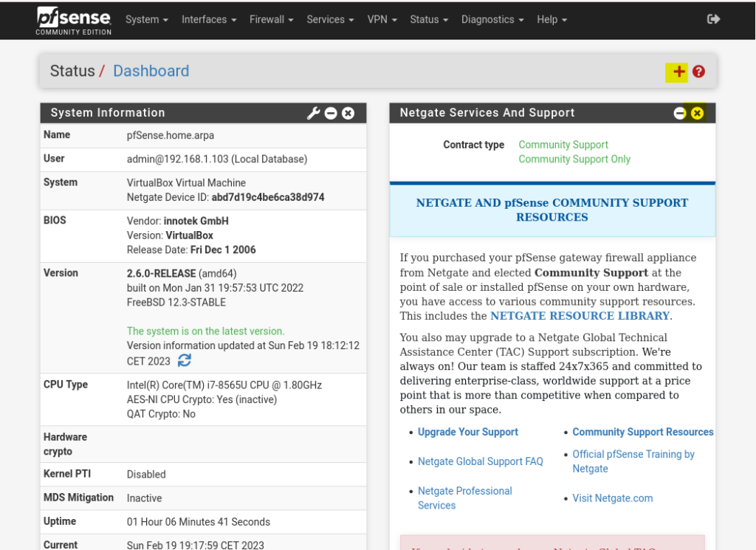The height and width of the screenshot is (550, 756).
Task: Select the hostname pfSense.home.arpa
Action: point(171,135)
